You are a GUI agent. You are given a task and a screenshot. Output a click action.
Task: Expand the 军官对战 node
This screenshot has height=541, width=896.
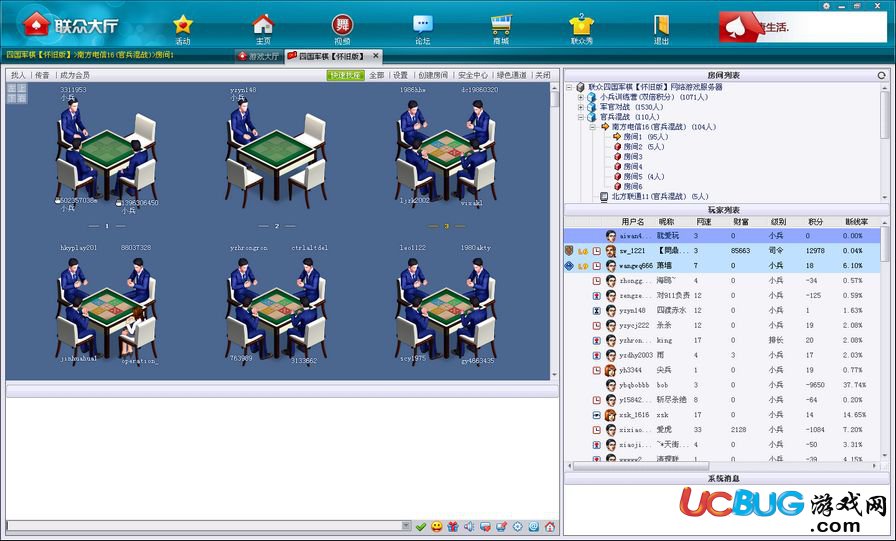(581, 107)
